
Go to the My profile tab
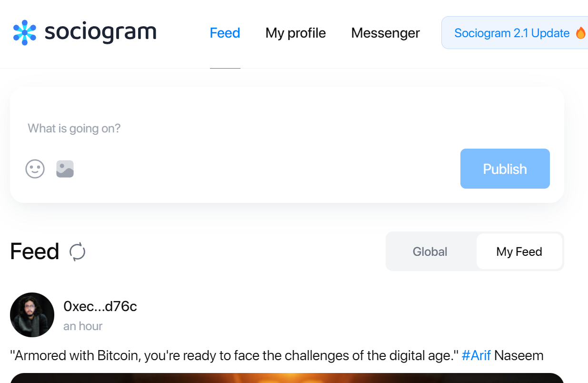pos(296,33)
